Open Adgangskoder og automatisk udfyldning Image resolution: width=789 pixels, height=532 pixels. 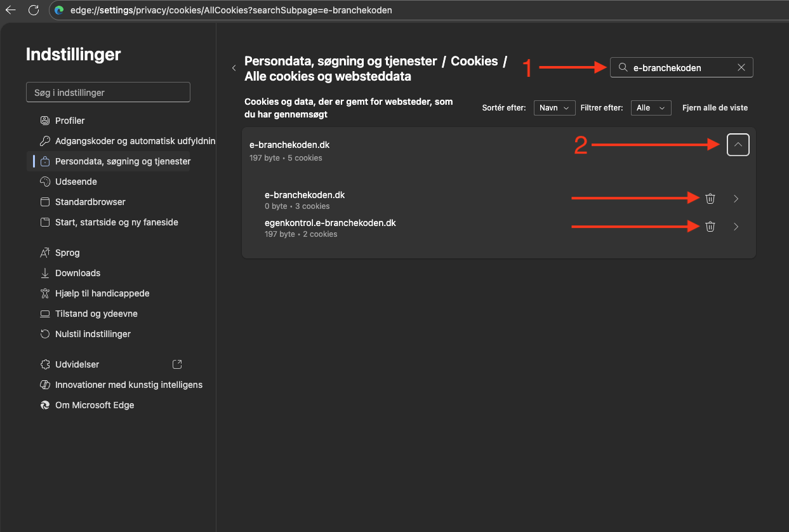tap(135, 141)
